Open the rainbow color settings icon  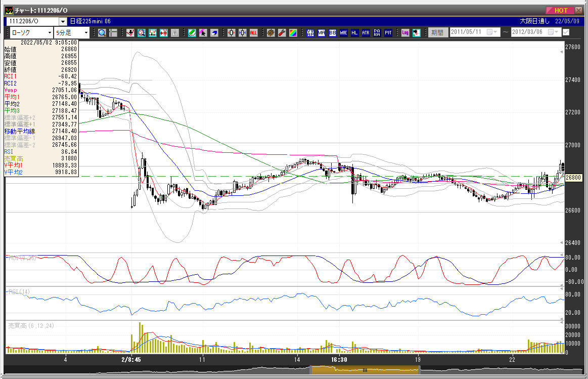pyautogui.click(x=293, y=33)
